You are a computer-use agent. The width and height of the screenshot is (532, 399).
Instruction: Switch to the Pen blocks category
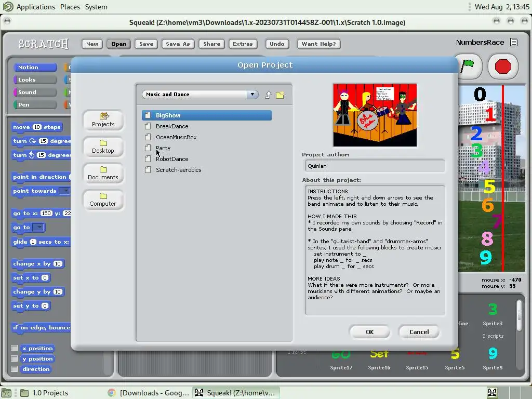tap(35, 104)
